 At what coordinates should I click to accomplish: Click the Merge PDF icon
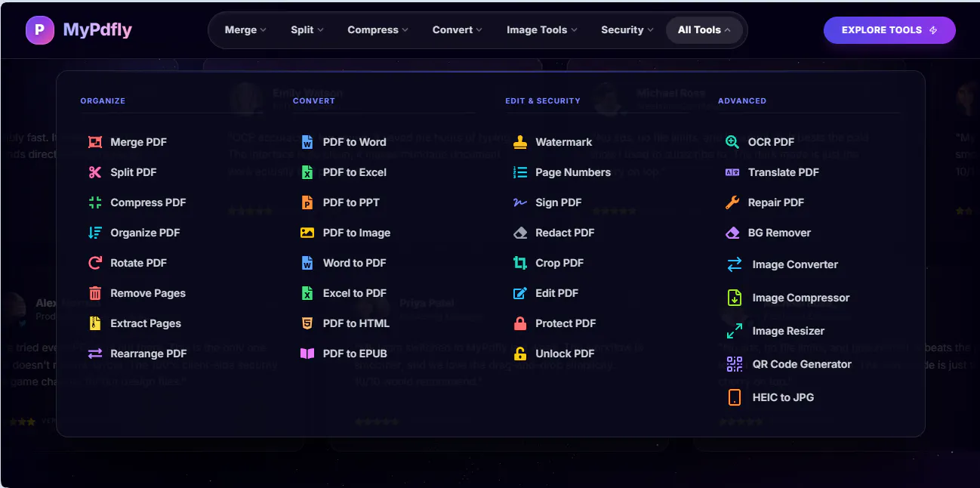(94, 142)
